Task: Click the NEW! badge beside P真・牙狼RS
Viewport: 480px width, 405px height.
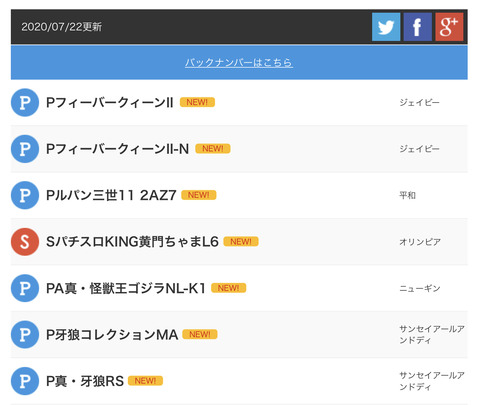Action: coord(145,381)
